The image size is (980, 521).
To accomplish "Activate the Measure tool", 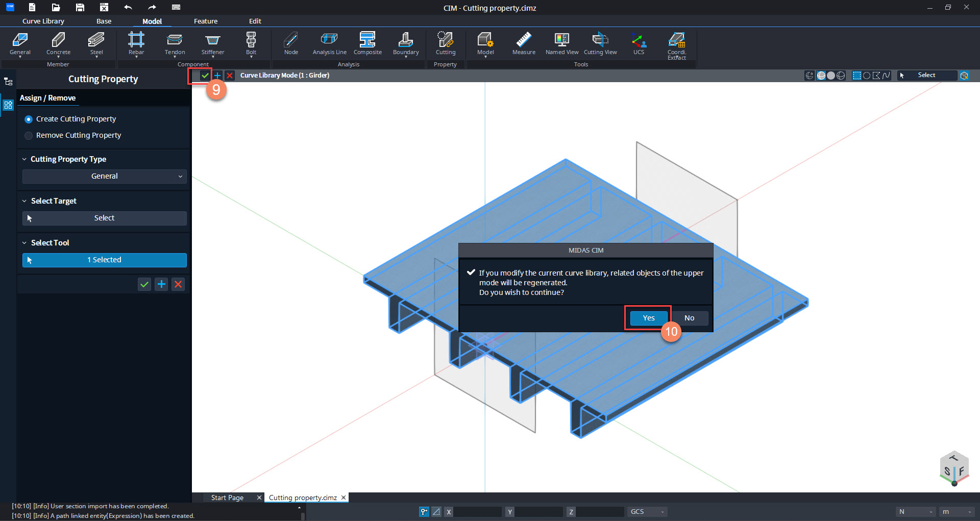I will click(x=524, y=44).
